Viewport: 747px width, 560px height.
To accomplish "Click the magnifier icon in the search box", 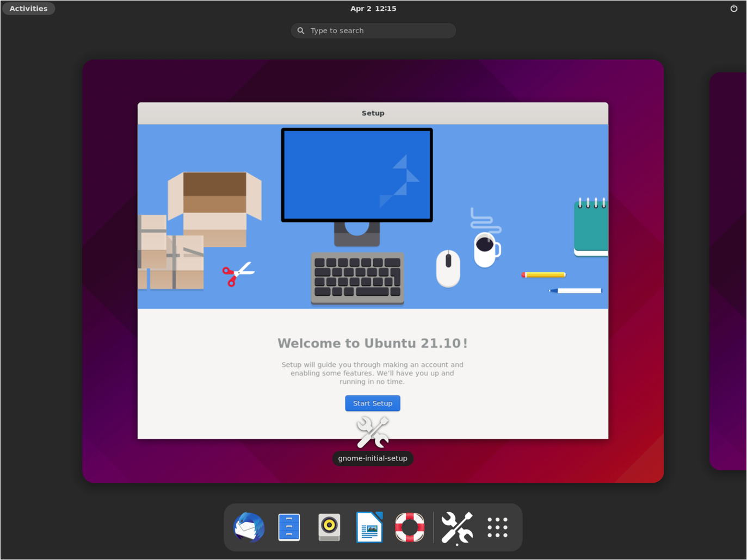I will click(x=301, y=30).
